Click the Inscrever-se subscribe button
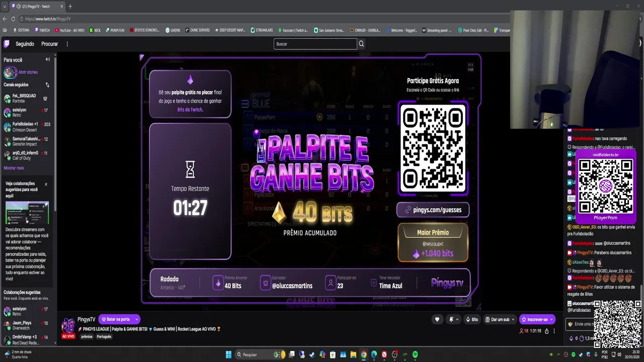The height and width of the screenshot is (362, 644). (537, 319)
